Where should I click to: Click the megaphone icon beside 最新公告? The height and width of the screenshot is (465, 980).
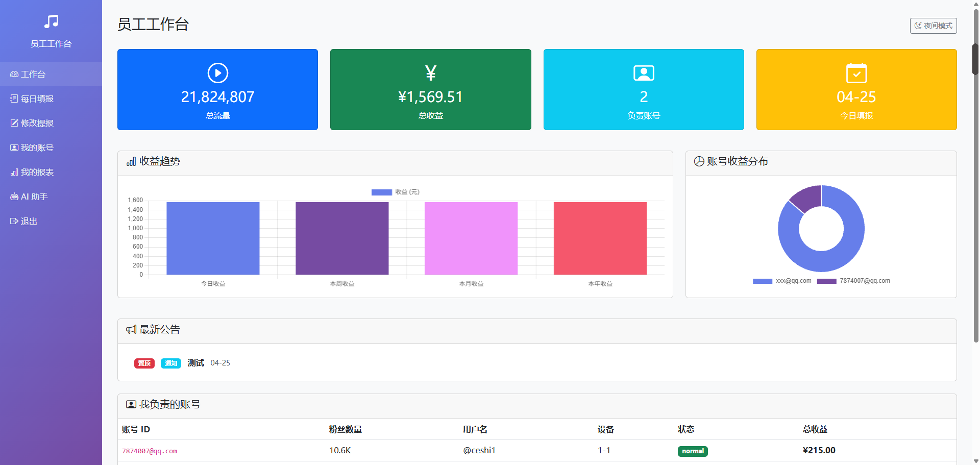click(x=131, y=330)
